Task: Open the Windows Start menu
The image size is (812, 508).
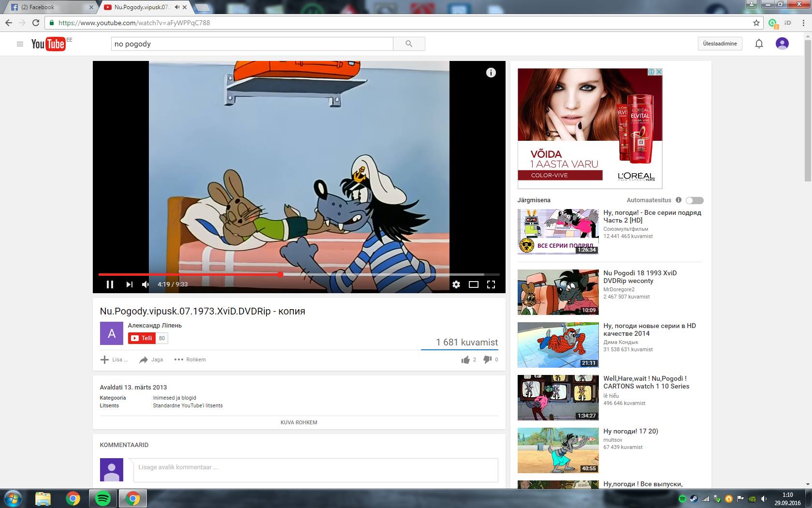Action: [x=13, y=498]
